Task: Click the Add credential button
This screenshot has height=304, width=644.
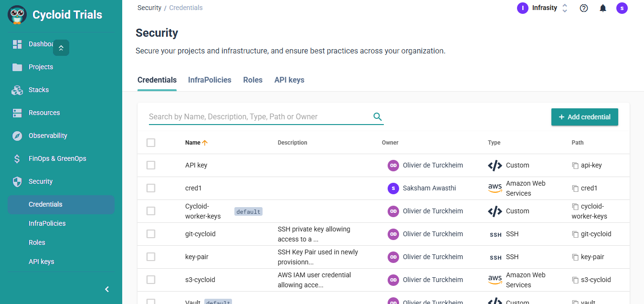Action: [x=585, y=117]
